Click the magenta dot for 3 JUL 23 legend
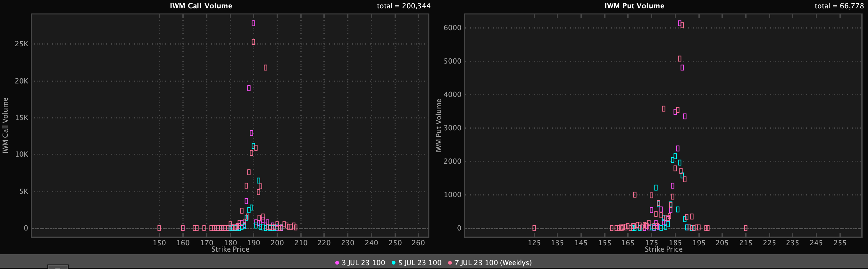868x269 pixels. pyautogui.click(x=337, y=263)
